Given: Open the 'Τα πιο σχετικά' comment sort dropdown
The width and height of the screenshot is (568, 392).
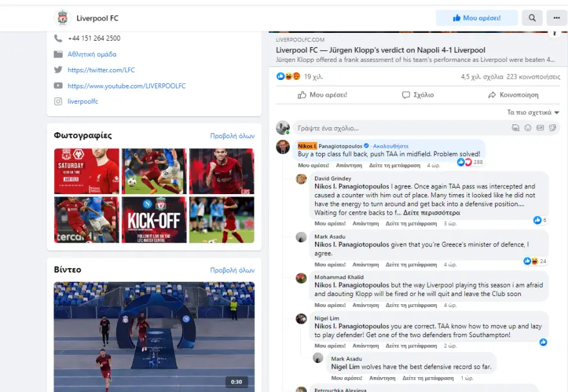Looking at the screenshot, I should [x=532, y=112].
